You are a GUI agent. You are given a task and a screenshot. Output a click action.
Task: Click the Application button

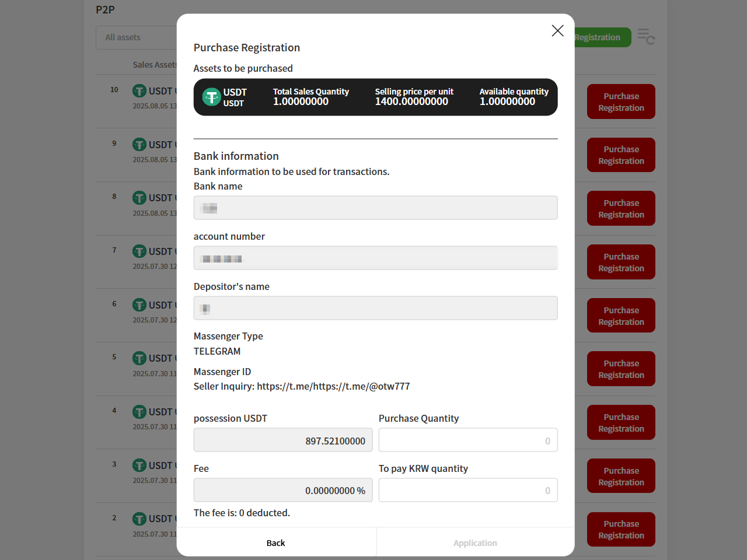[475, 543]
